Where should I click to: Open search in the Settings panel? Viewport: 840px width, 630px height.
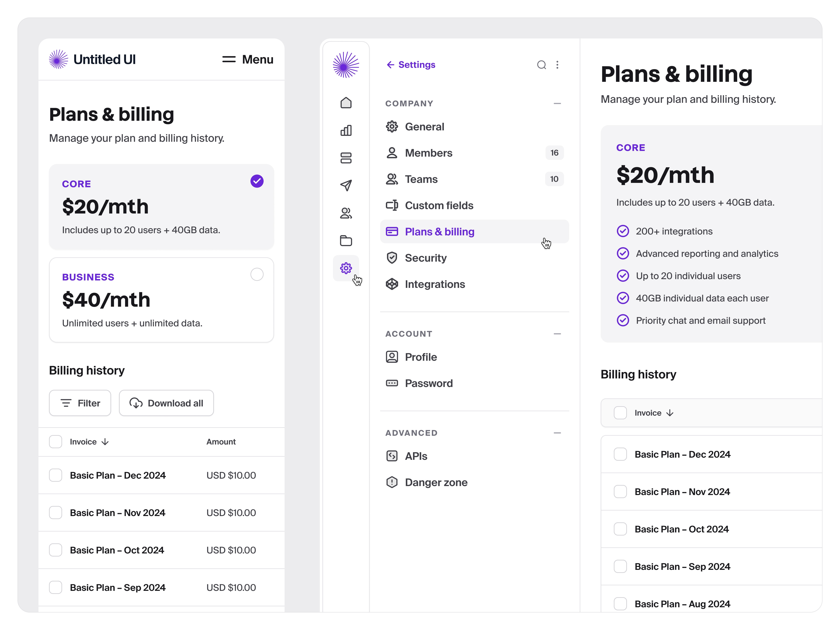point(542,65)
